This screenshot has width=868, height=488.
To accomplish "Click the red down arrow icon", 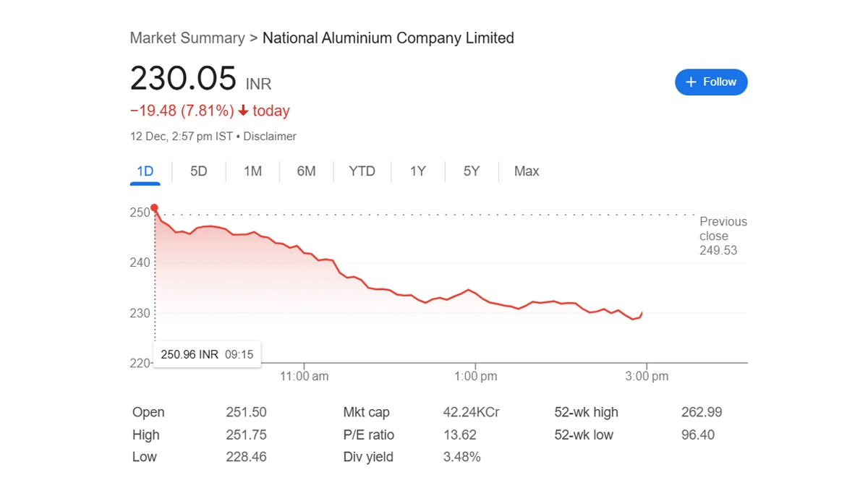I will pos(243,111).
